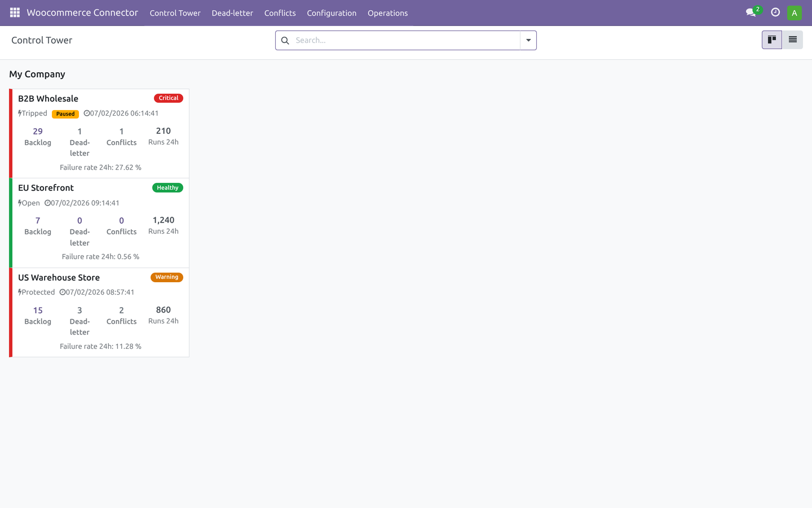Switch to list view

793,40
